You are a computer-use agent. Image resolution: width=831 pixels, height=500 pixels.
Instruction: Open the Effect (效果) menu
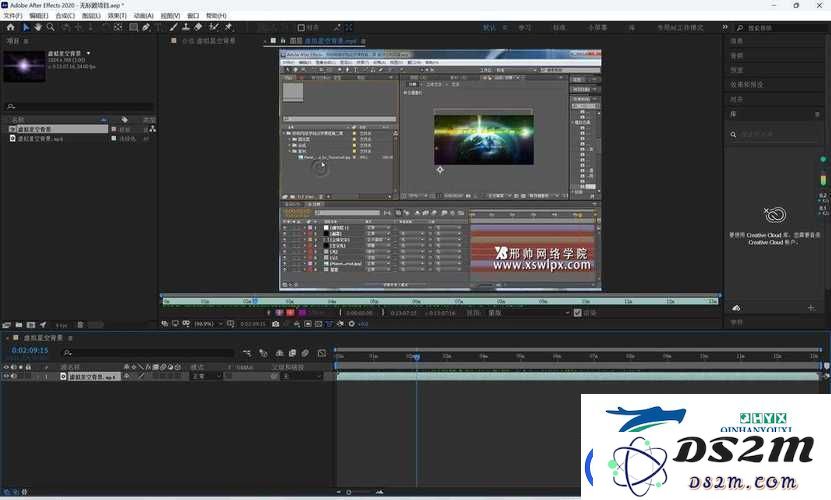(117, 16)
